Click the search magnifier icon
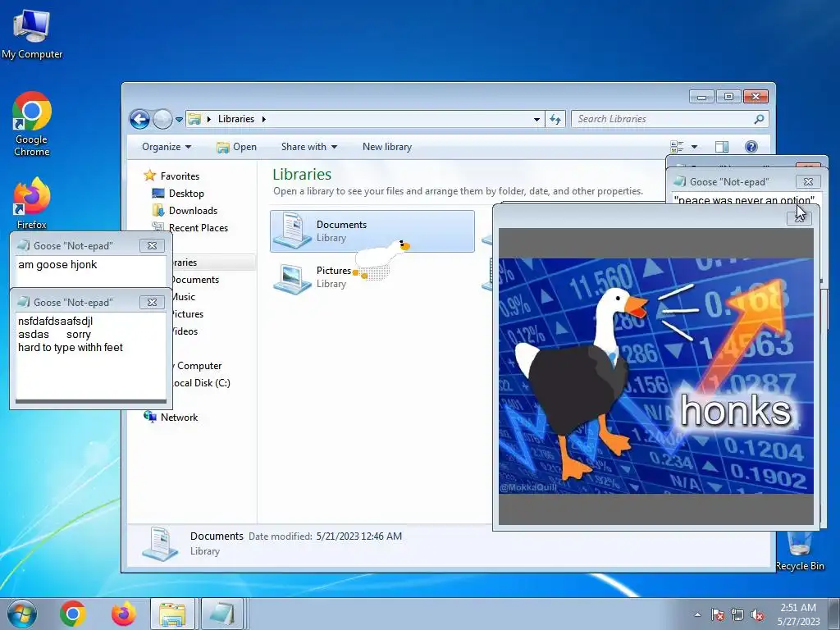The width and height of the screenshot is (840, 630). tap(759, 119)
